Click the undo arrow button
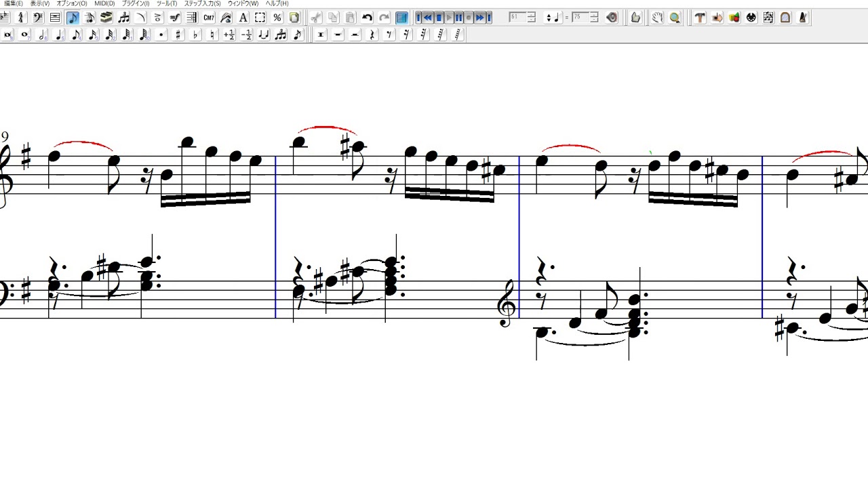868x488 pixels. pos(367,18)
